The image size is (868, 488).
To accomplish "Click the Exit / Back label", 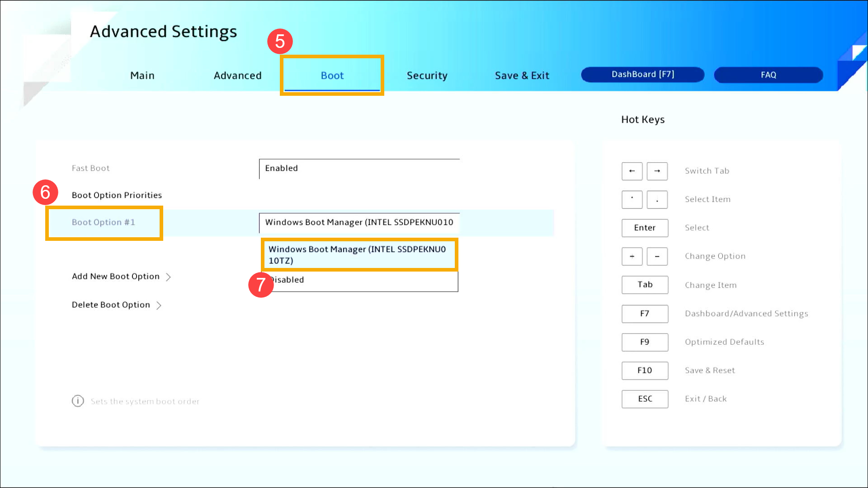I will coord(706,399).
